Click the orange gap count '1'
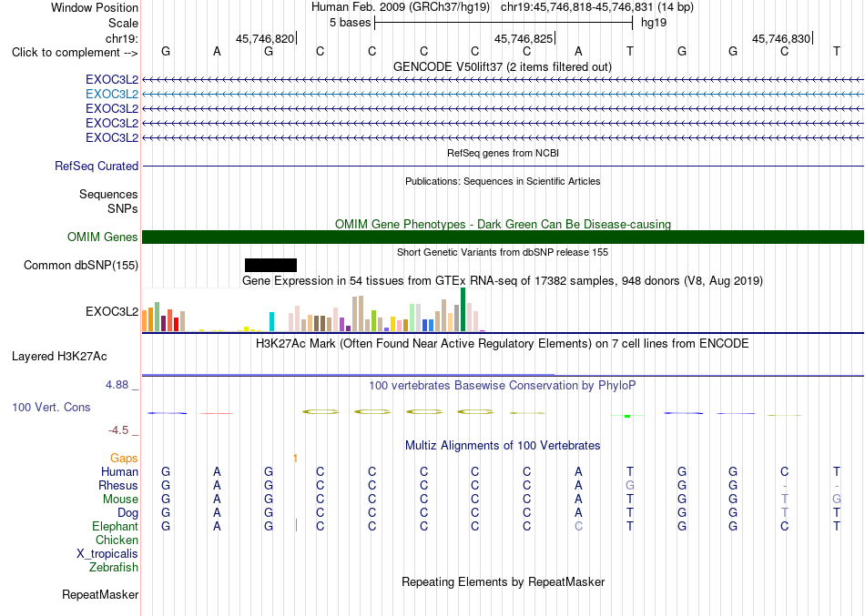 [x=295, y=459]
